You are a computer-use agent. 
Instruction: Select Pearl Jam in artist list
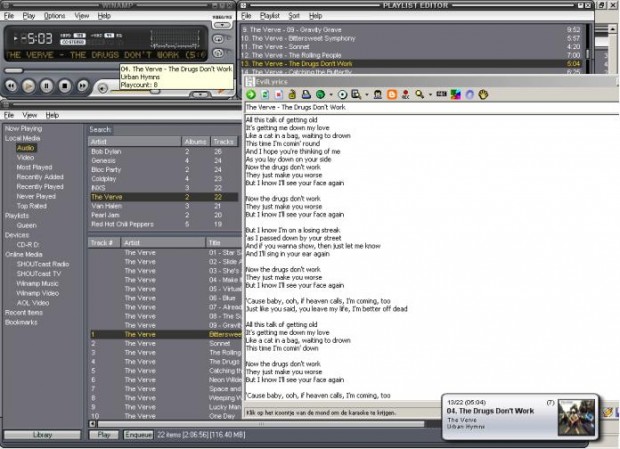[164, 215]
